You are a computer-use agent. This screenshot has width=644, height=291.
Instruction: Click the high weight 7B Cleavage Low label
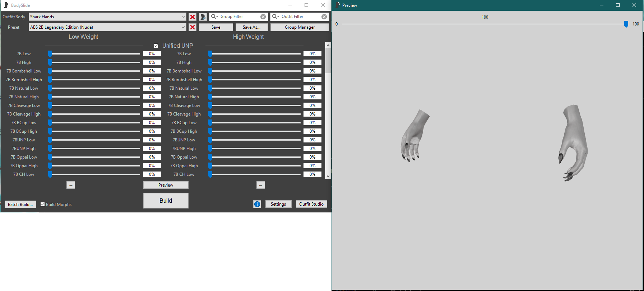[184, 105]
